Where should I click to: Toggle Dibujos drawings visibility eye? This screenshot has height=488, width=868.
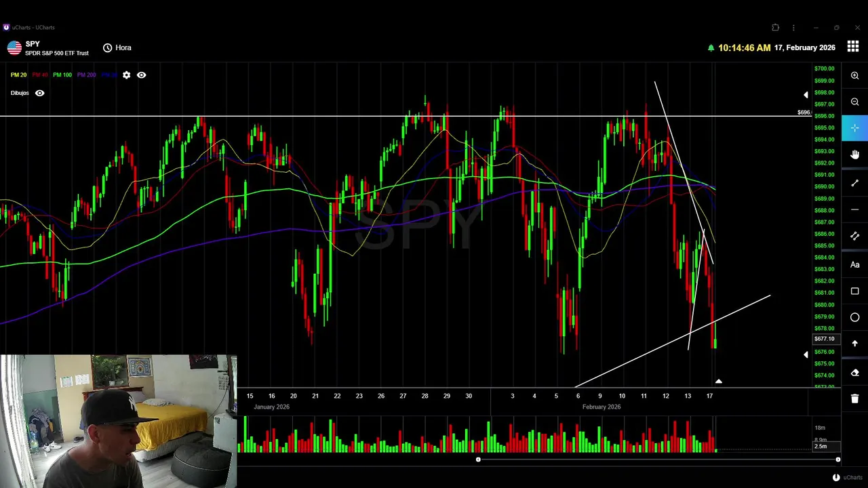(39, 93)
